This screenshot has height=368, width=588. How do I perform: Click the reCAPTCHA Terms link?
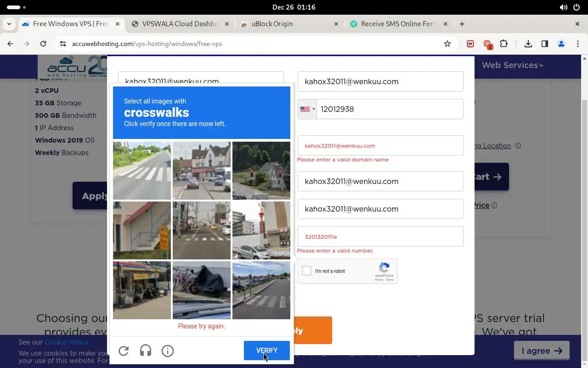390,280
